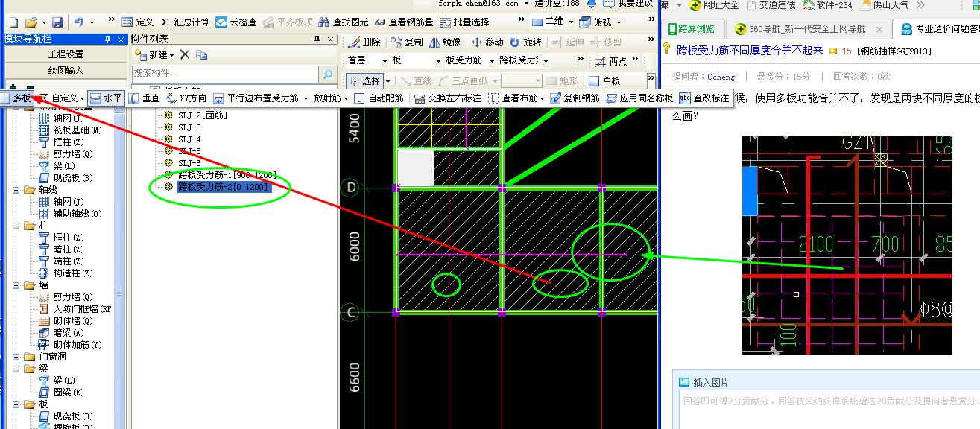This screenshot has width=980, height=429.
Task: Run 汇总计算 summary calculation
Action: tap(185, 22)
